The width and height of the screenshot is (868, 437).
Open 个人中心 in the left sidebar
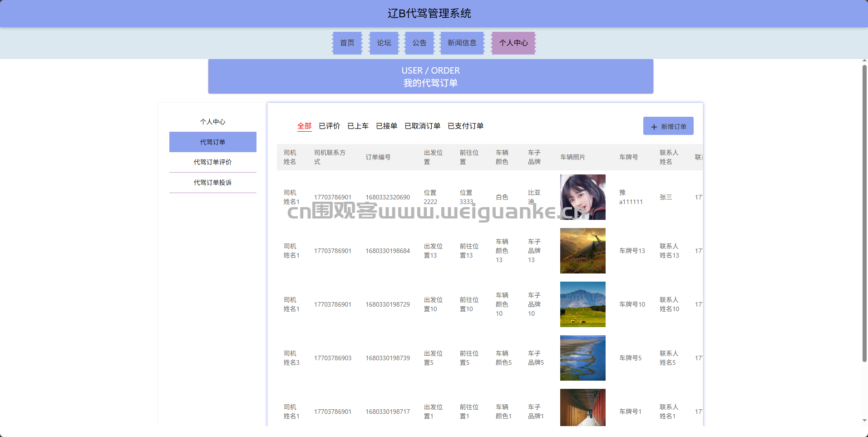[213, 122]
